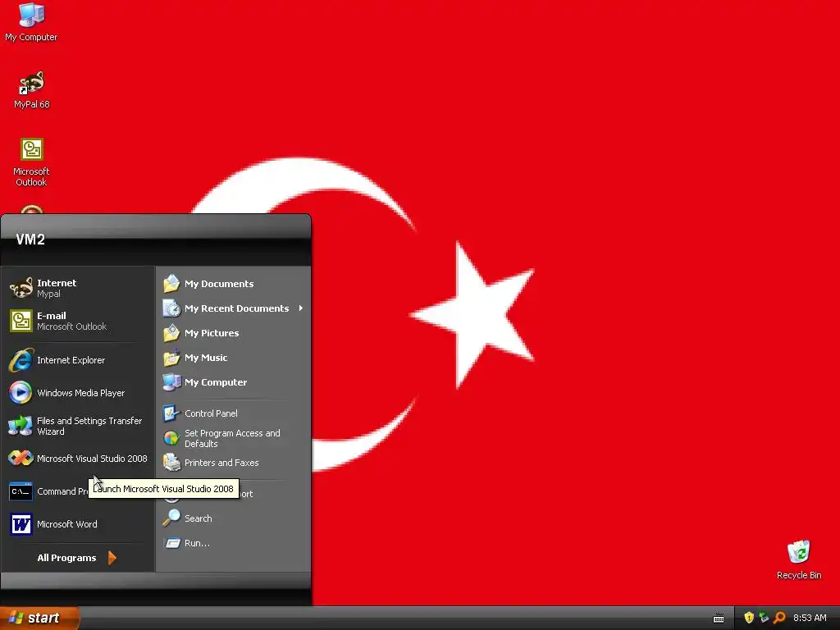Open My Music folder
The height and width of the screenshot is (630, 840).
[x=234, y=358]
